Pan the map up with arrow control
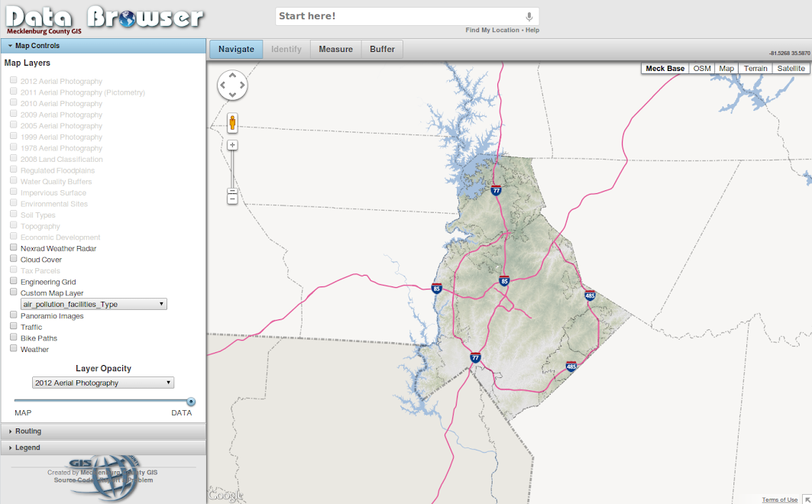 (232, 76)
